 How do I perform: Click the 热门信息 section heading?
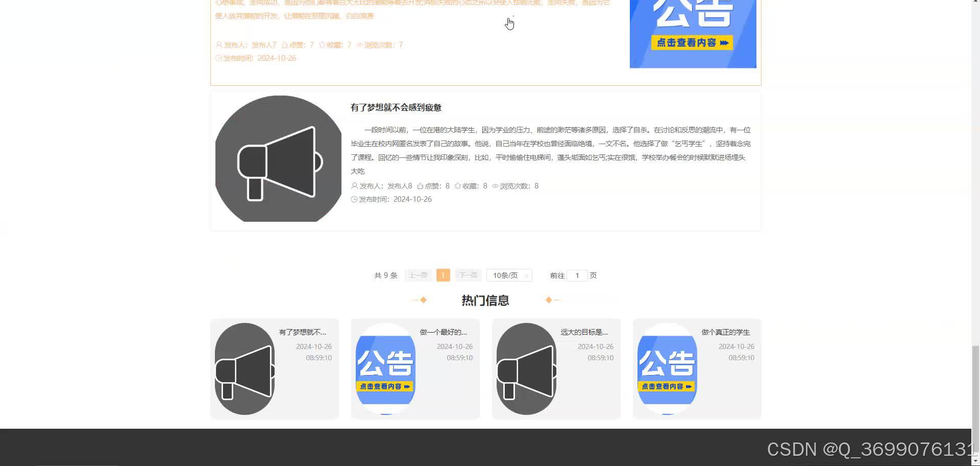485,300
